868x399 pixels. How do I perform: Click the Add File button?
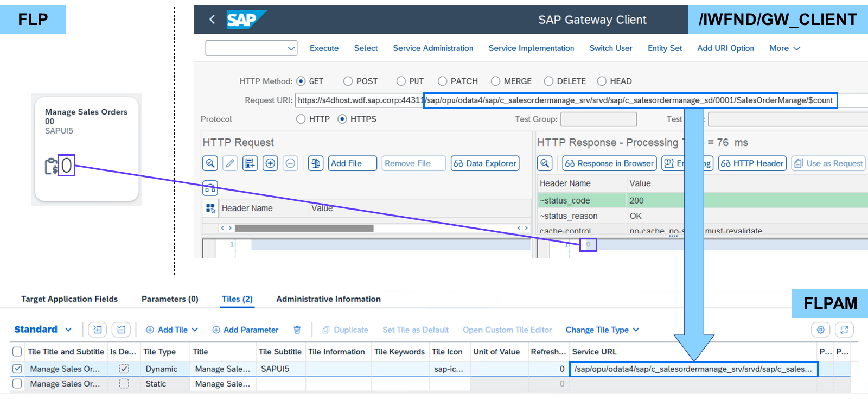[x=352, y=163]
